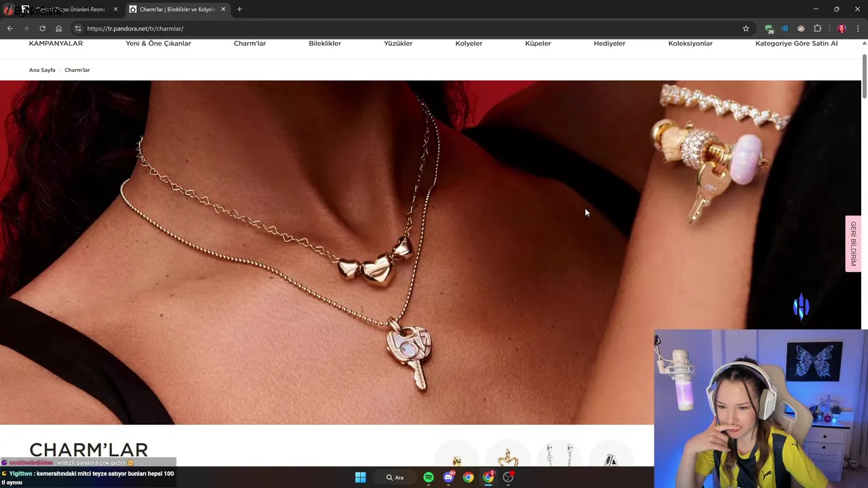Close the Charm'lar browser tab
The image size is (868, 488).
click(223, 9)
